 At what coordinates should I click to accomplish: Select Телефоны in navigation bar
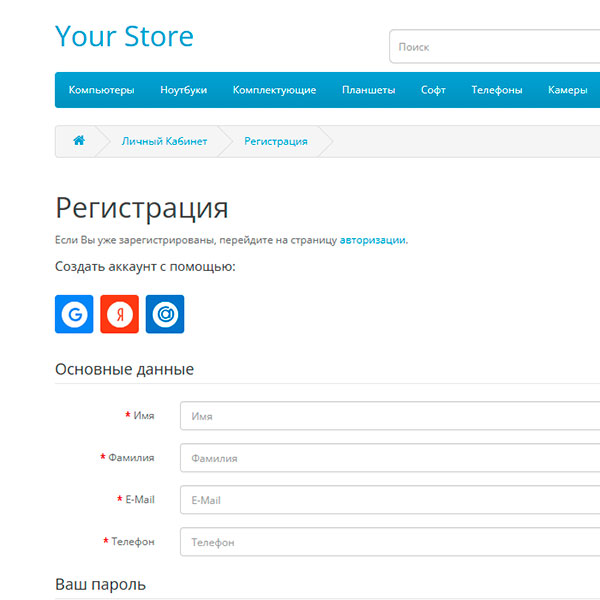tap(497, 90)
